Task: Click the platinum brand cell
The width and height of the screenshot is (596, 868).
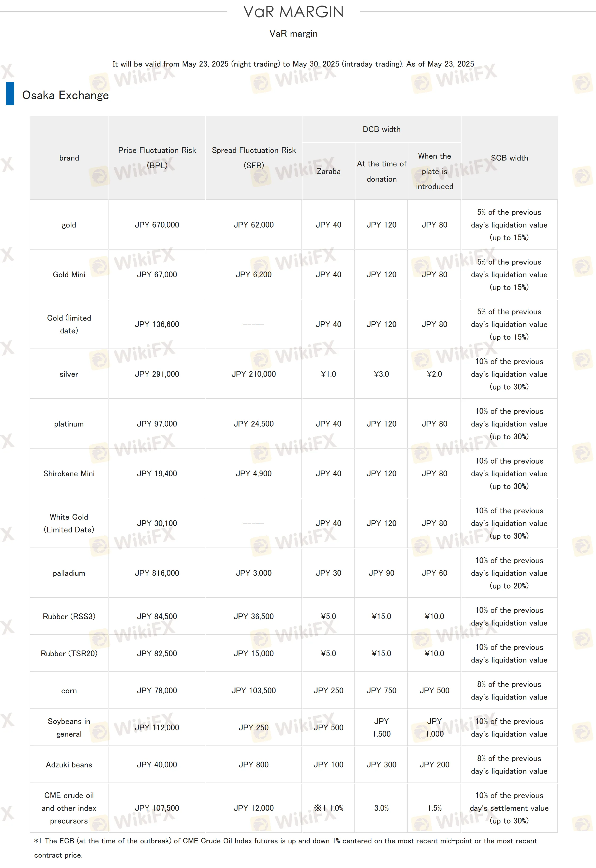Action: [69, 424]
